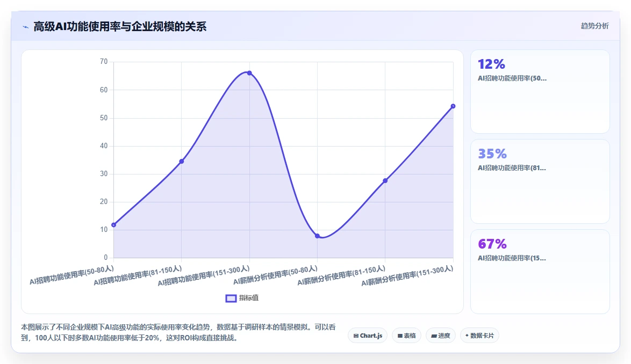Click lowest data point for AI薪酬分析使用率(50-80人)
631x364 pixels.
click(x=318, y=236)
